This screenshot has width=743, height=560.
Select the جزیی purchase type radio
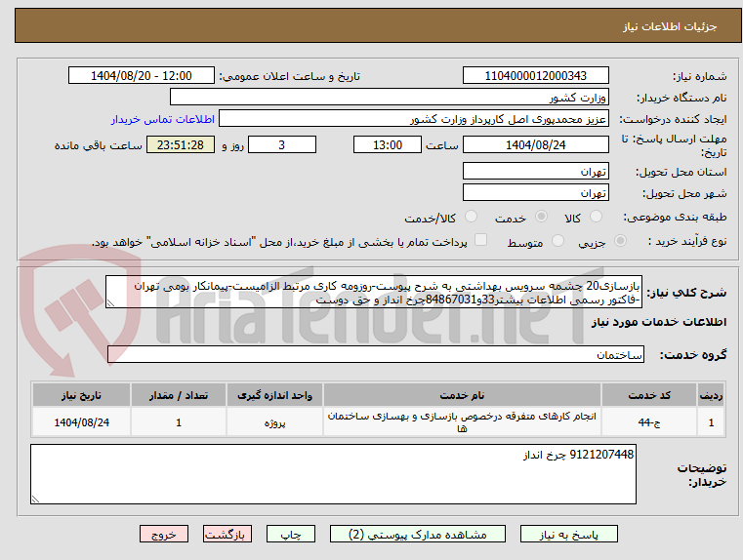click(620, 241)
